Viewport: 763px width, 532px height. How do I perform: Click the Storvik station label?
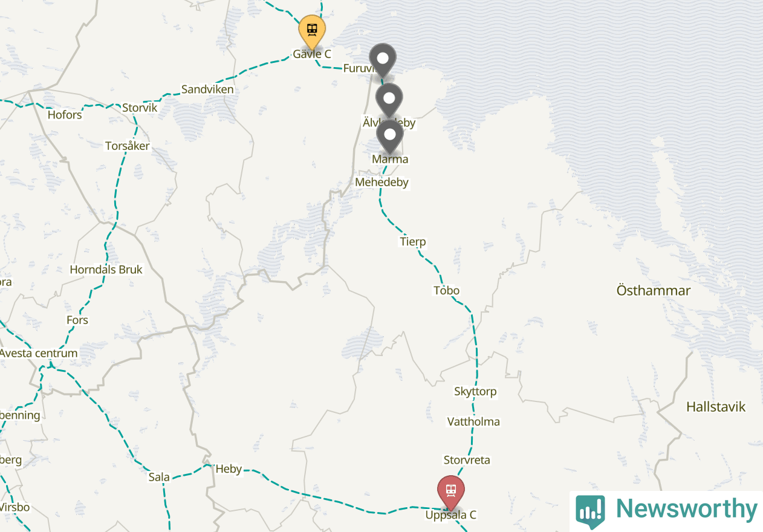click(x=140, y=108)
